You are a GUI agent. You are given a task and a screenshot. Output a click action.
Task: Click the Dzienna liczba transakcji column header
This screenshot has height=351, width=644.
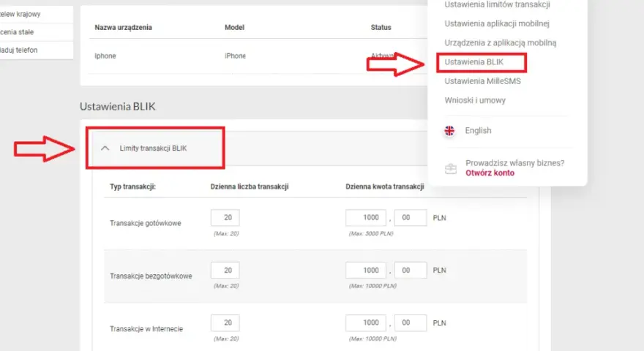tap(250, 186)
